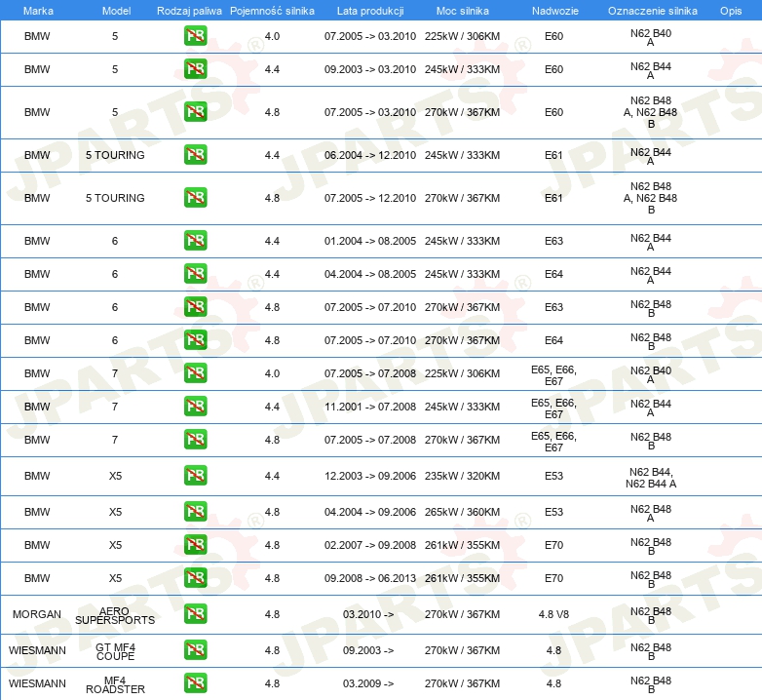Click the fuel icon in the BMW 6 4.4 E63 row

pos(195,241)
